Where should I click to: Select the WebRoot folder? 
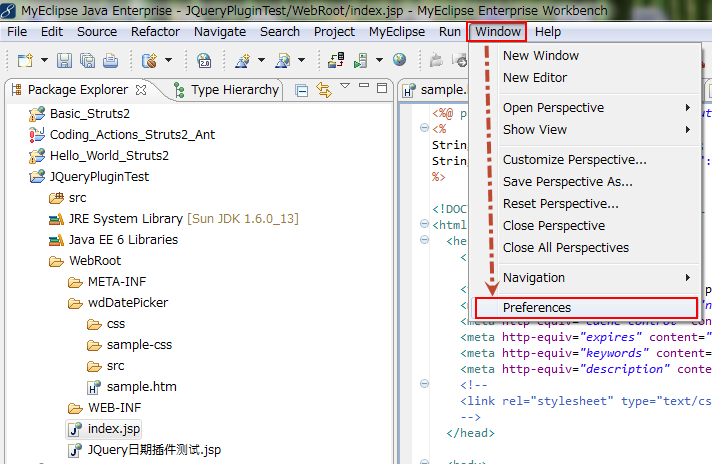85,261
